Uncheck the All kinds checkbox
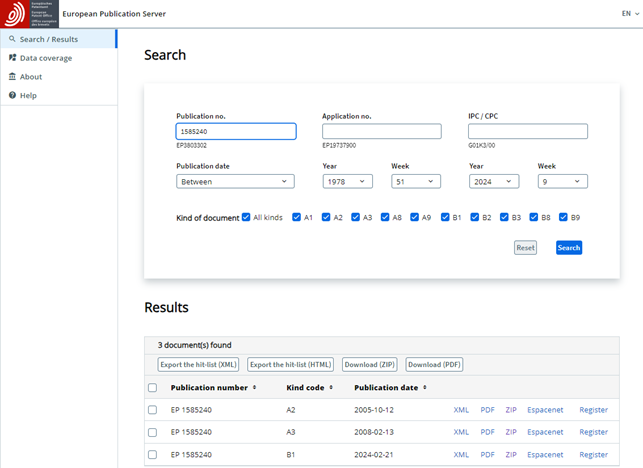The image size is (643, 468). pyautogui.click(x=246, y=217)
